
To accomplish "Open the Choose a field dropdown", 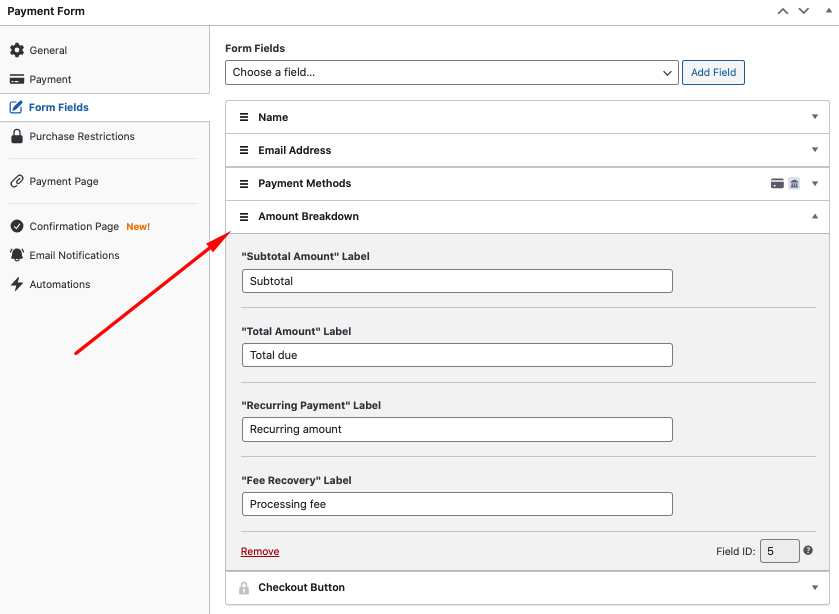I will [452, 73].
